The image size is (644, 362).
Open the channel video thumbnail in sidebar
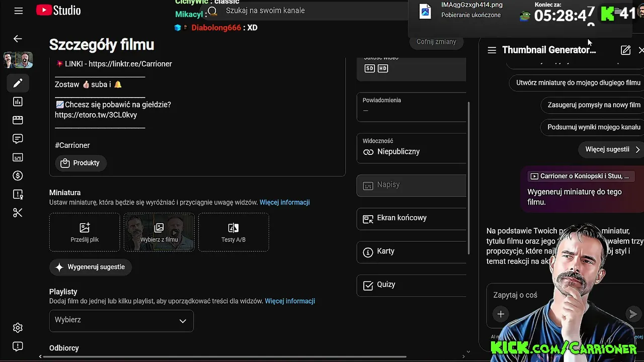click(18, 60)
